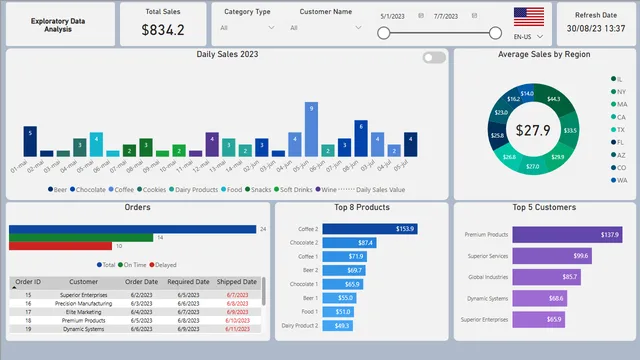The width and height of the screenshot is (640, 360).
Task: Click the Orders table scrollbar
Action: click(264, 291)
